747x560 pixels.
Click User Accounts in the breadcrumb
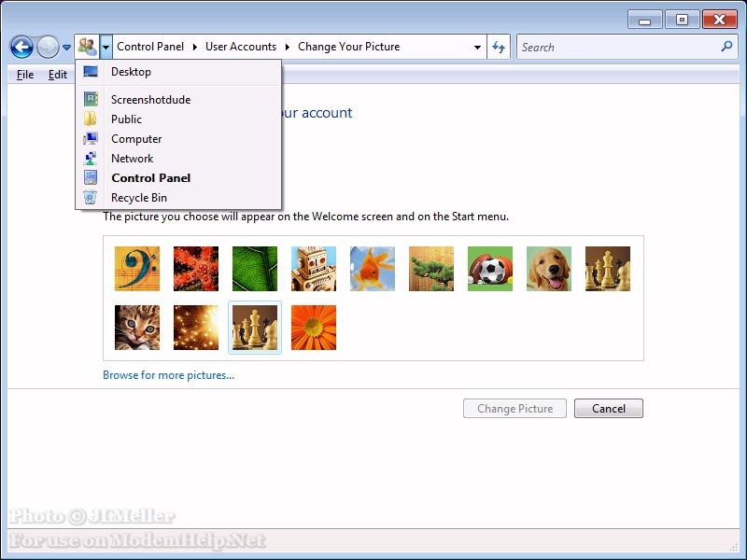point(241,47)
